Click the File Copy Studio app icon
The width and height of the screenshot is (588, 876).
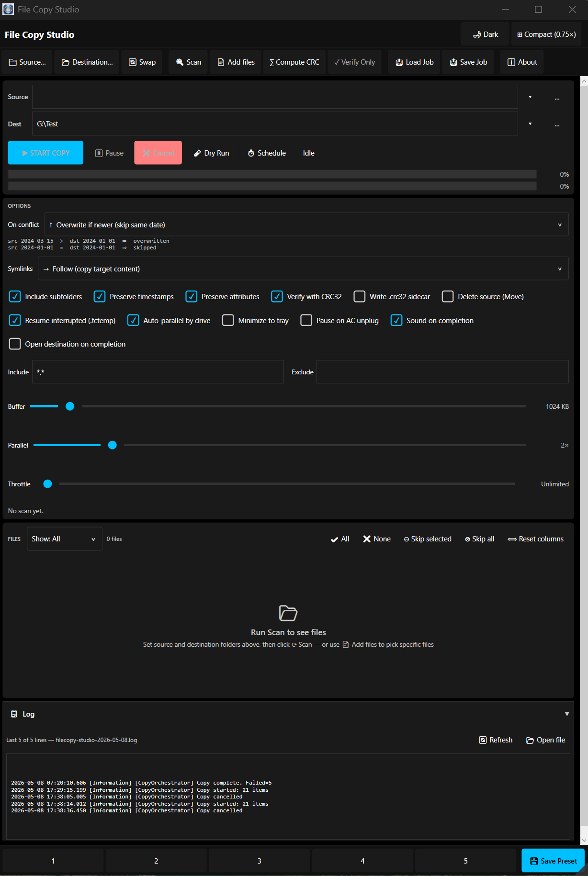coord(8,9)
